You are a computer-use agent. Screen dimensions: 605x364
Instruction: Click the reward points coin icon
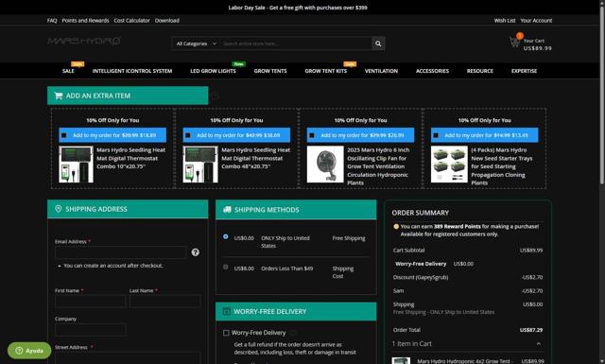tap(396, 227)
